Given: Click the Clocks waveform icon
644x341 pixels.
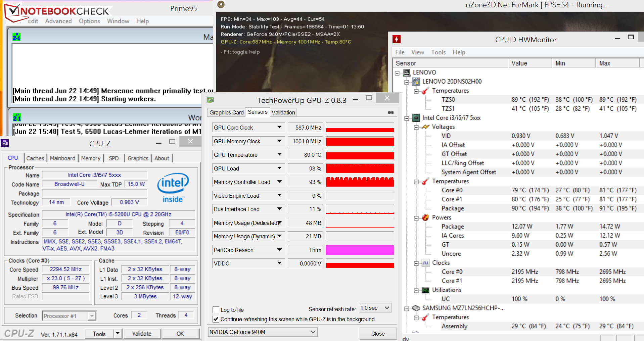Looking at the screenshot, I should pyautogui.click(x=425, y=263).
